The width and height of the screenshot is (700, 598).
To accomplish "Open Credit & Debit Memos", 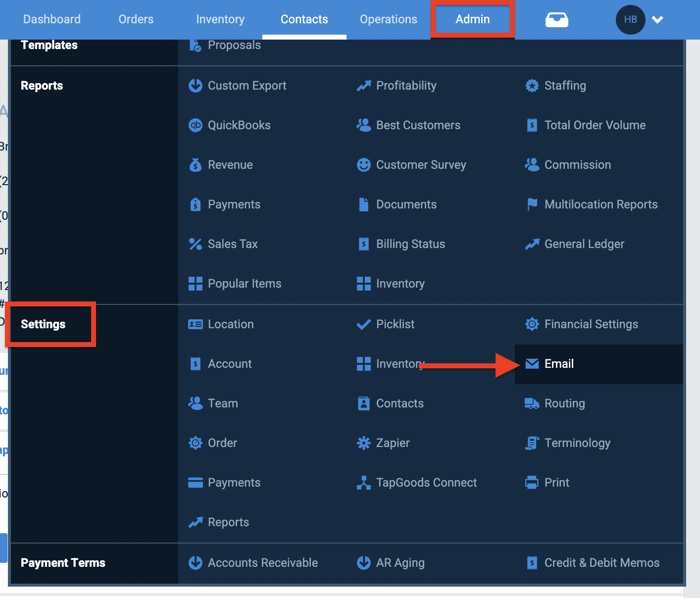I will click(x=602, y=563).
